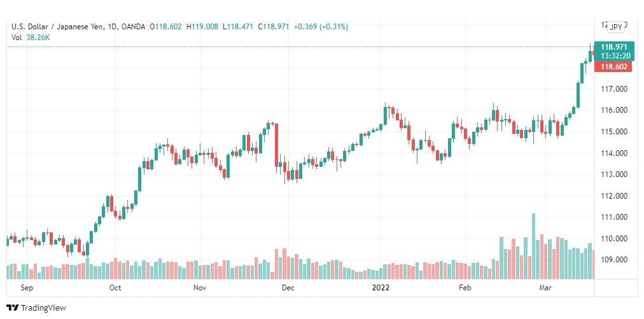Click the red 118.602 price label
Screen dimensions: 644x319
(x=613, y=66)
